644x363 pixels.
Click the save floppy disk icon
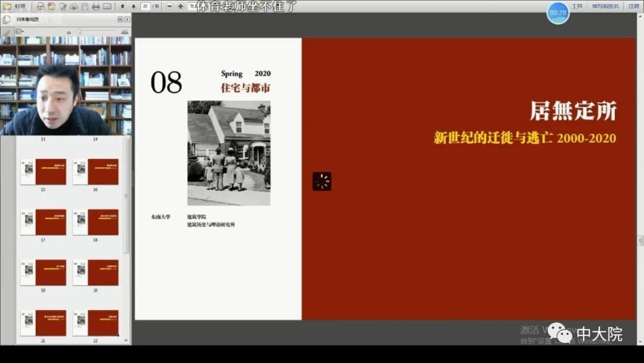point(85,7)
